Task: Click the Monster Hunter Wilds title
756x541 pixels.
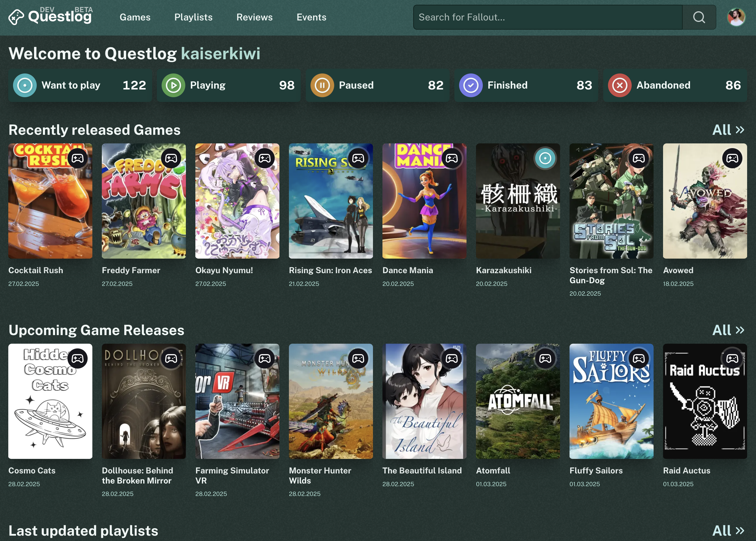Action: click(320, 475)
